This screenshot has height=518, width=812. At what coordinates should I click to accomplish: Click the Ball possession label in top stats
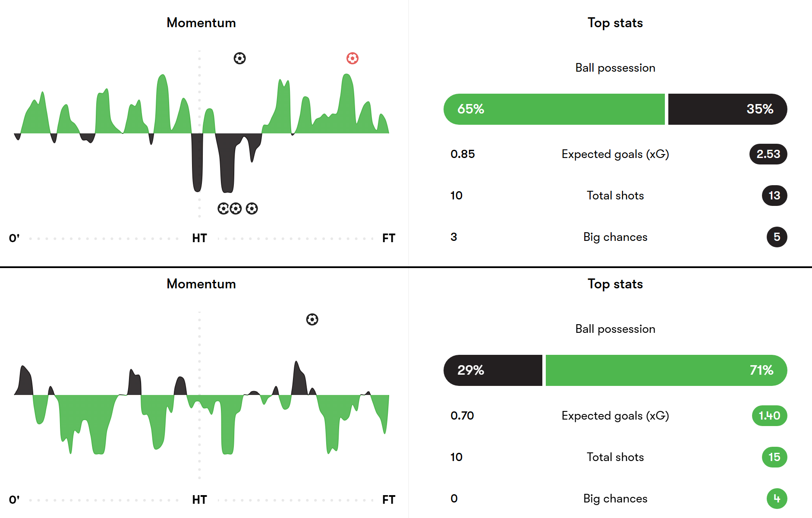tap(615, 68)
